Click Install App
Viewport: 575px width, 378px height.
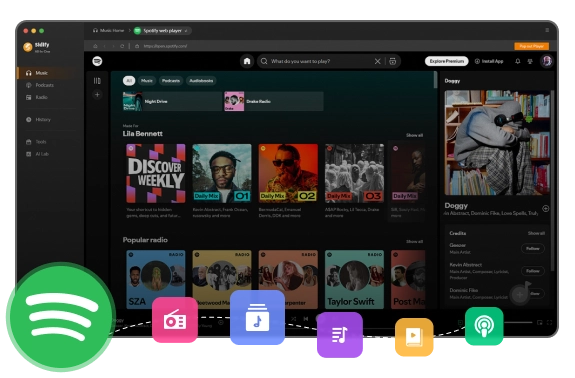pos(489,61)
